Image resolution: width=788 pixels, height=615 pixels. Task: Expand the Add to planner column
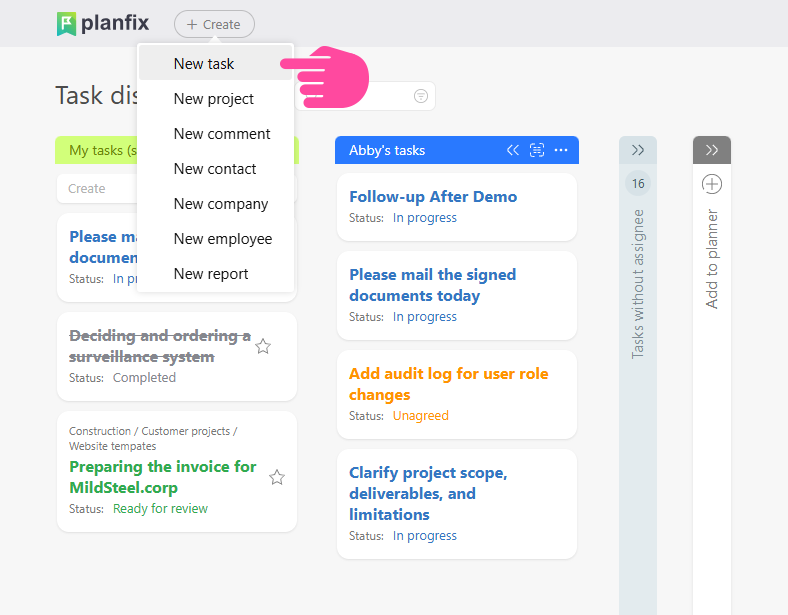pos(712,150)
